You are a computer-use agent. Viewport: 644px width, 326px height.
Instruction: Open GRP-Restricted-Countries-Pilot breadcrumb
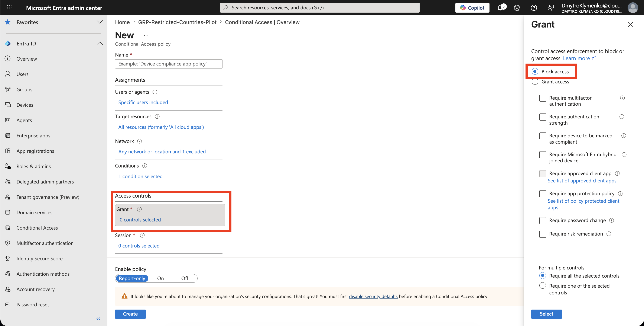(177, 22)
